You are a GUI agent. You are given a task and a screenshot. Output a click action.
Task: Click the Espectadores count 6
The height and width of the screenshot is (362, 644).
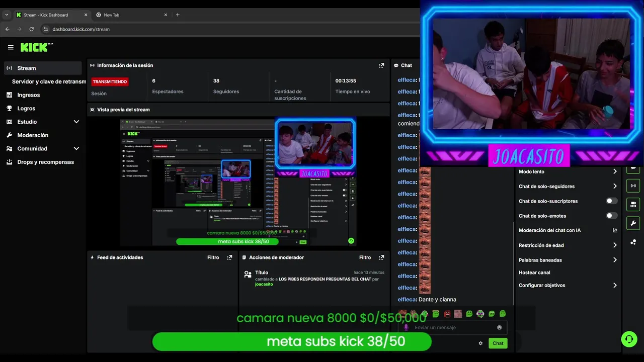[153, 81]
